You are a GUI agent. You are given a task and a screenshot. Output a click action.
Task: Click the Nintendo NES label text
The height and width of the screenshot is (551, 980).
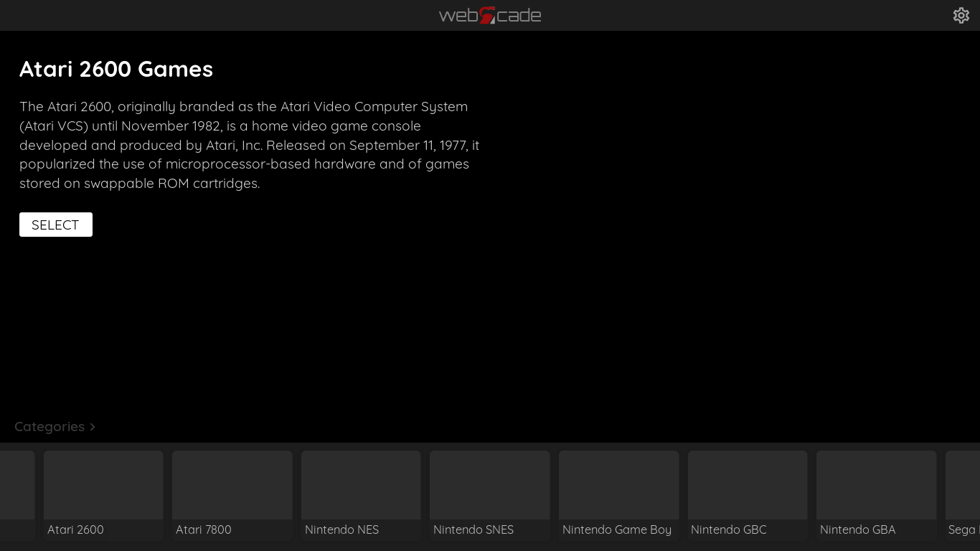click(341, 529)
